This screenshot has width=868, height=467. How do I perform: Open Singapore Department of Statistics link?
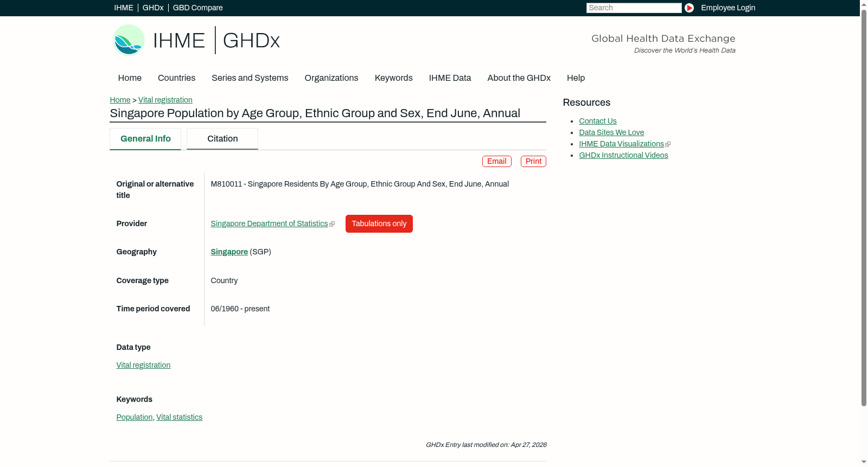(x=269, y=223)
